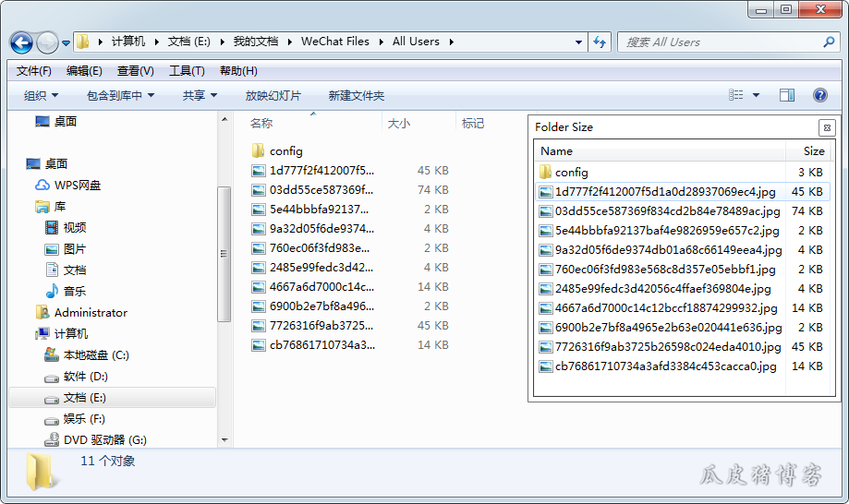Select 03dd55ce587369f834cd2b84e78489ac.jpg in Folder Size
The image size is (849, 504).
tap(682, 210)
